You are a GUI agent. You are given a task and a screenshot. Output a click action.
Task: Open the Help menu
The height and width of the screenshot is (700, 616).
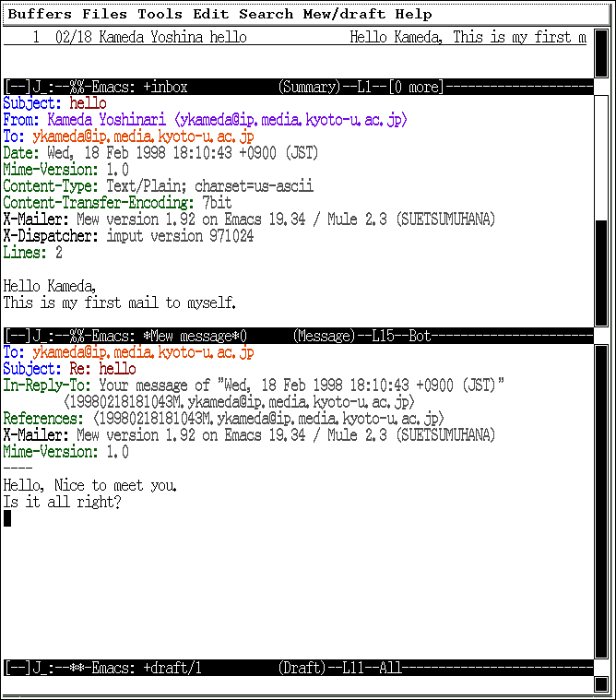point(413,14)
